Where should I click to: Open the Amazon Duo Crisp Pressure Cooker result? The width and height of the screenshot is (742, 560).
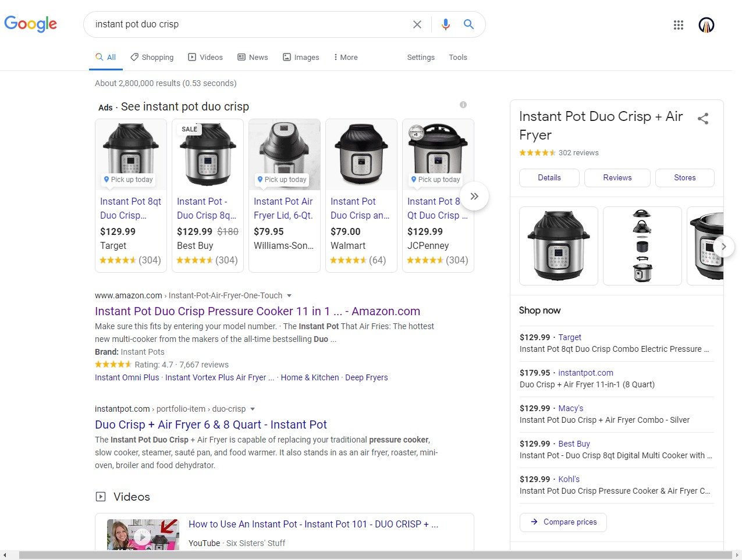pos(257,311)
